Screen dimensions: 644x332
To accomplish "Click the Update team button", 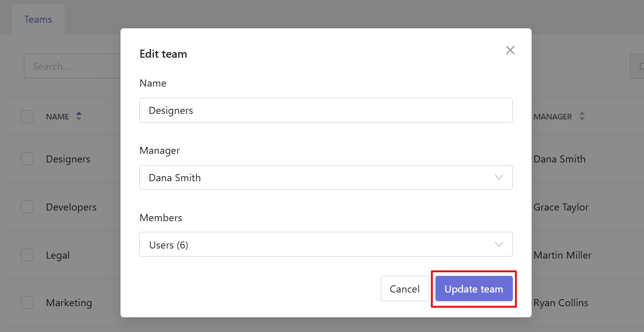I will click(474, 289).
